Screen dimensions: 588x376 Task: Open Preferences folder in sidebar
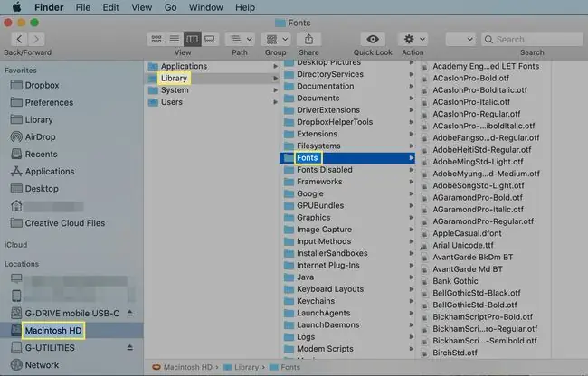49,102
